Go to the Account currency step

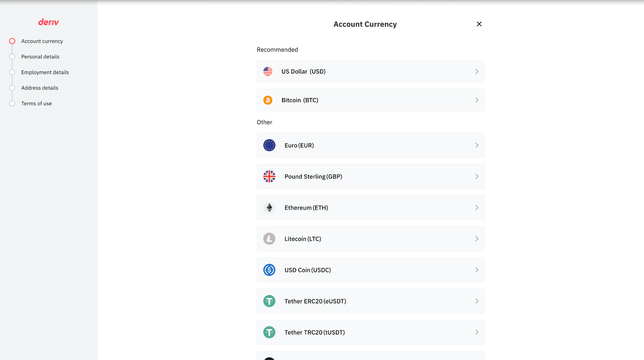42,41
